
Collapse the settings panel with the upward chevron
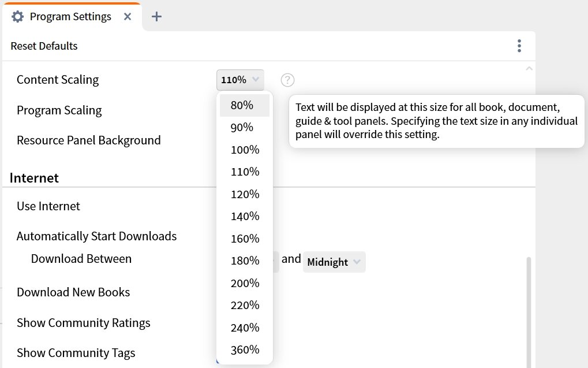[529, 68]
